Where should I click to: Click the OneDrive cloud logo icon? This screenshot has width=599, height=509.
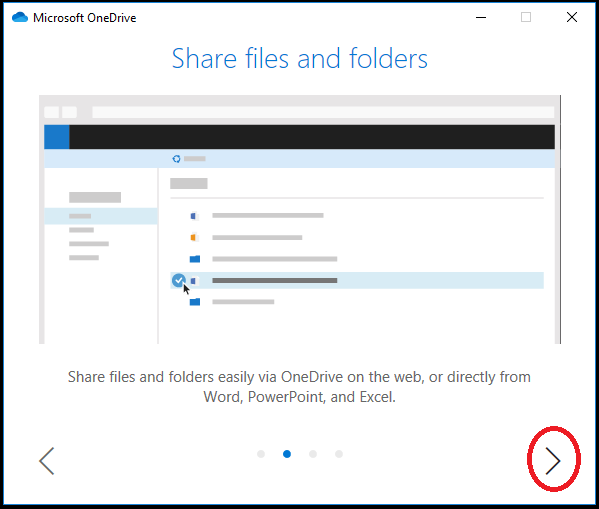coord(20,17)
